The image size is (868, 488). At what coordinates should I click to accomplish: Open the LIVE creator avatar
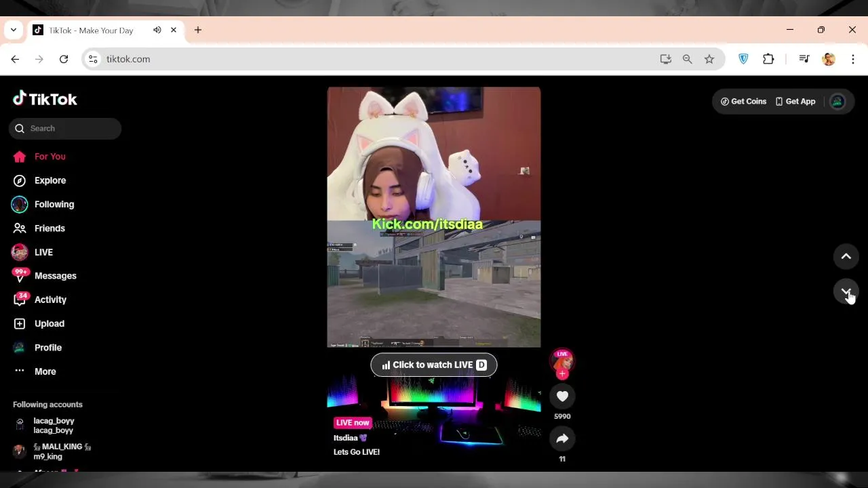[x=562, y=360]
